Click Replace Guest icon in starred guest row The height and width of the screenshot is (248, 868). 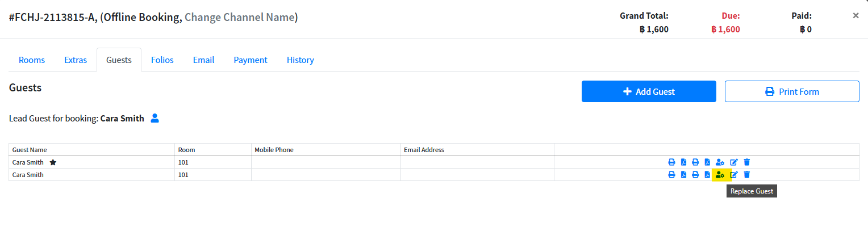pos(720,162)
